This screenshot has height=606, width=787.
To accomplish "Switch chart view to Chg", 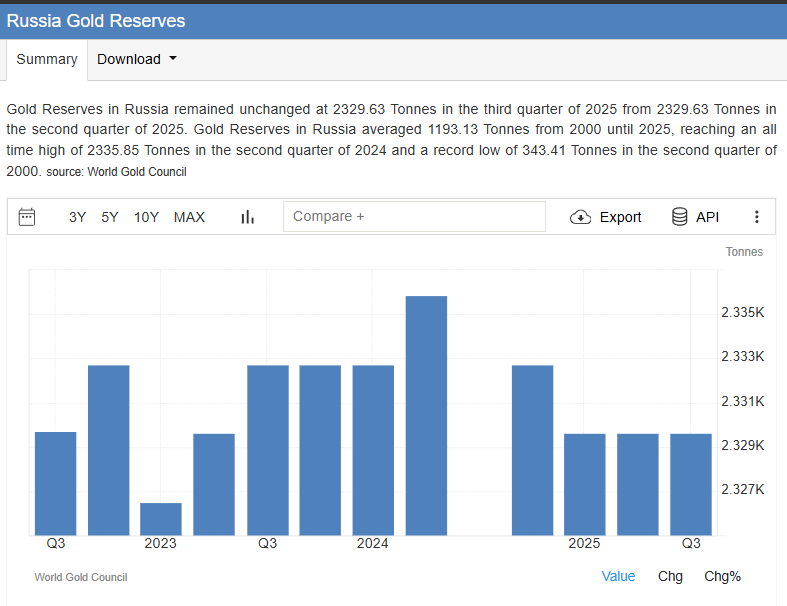I will pyautogui.click(x=670, y=576).
